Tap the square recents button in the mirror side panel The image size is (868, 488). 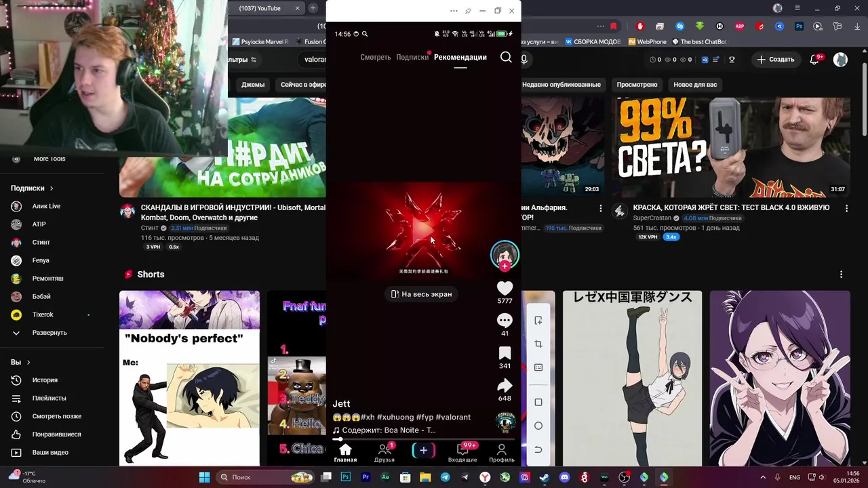538,402
